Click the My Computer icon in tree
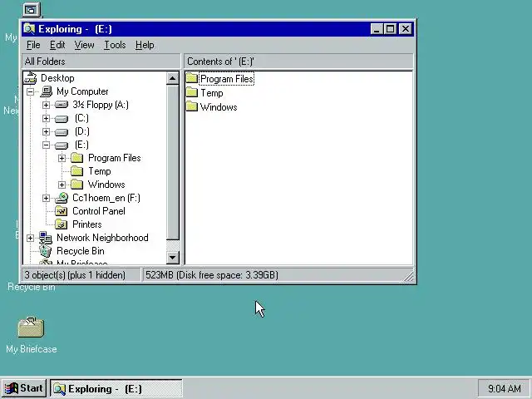This screenshot has width=532, height=399. (x=47, y=91)
